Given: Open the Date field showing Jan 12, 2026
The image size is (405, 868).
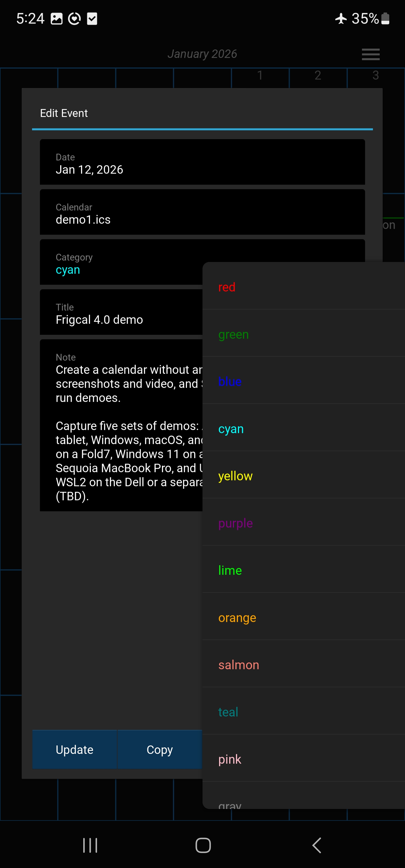Looking at the screenshot, I should pos(202,162).
